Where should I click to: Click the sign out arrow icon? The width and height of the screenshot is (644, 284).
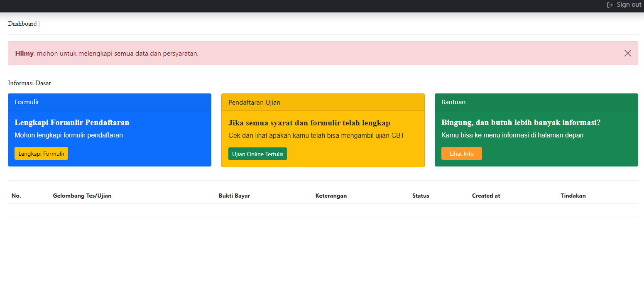(x=610, y=5)
